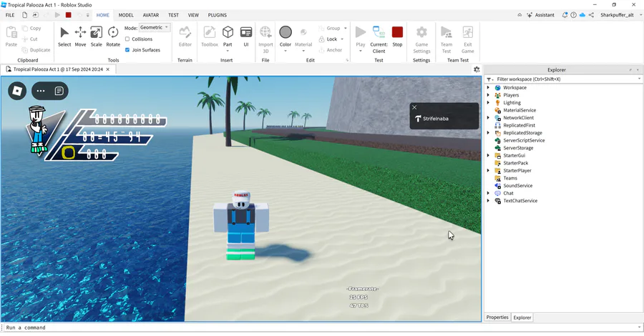The height and width of the screenshot is (336, 644).
Task: Choose the Select tool
Action: pos(64,36)
